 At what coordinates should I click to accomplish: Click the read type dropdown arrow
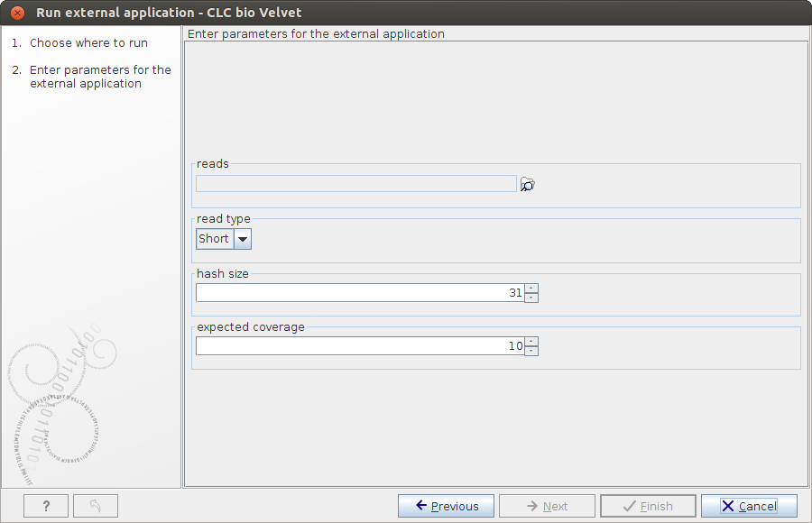point(242,238)
